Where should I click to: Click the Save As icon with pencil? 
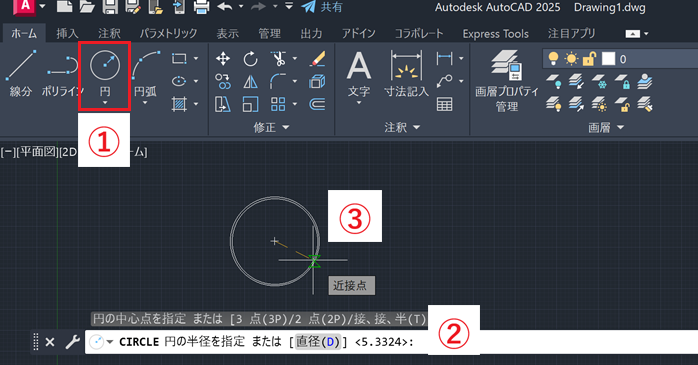point(133,6)
